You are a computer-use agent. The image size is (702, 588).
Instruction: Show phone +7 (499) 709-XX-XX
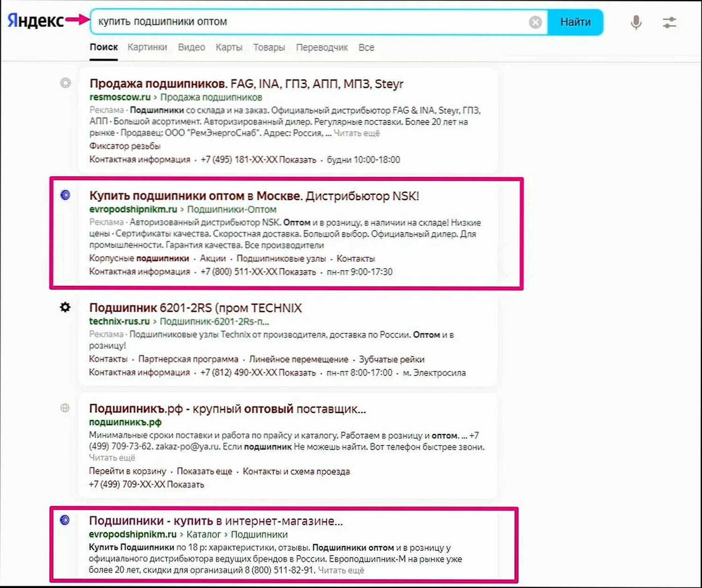(x=146, y=485)
